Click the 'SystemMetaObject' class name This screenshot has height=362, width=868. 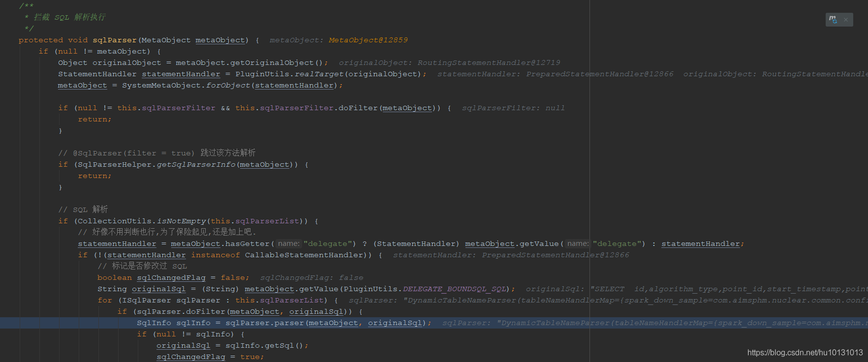click(161, 86)
